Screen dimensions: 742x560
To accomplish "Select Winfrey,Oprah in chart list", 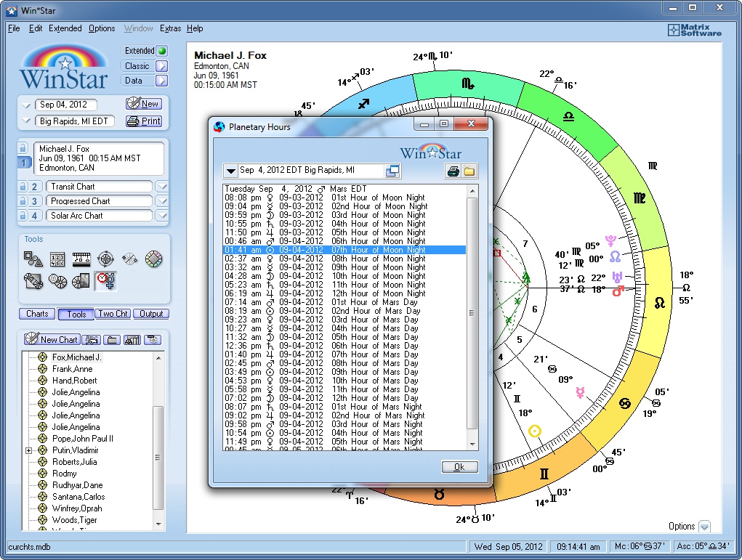I will [77, 508].
